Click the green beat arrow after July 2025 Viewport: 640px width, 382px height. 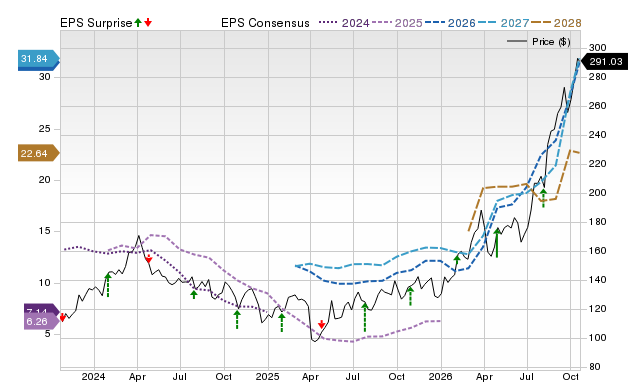tap(365, 317)
